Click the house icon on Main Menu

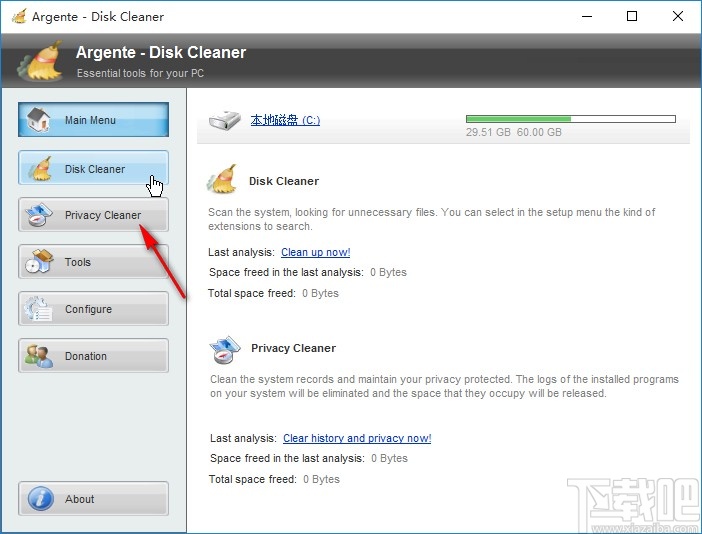(39, 120)
